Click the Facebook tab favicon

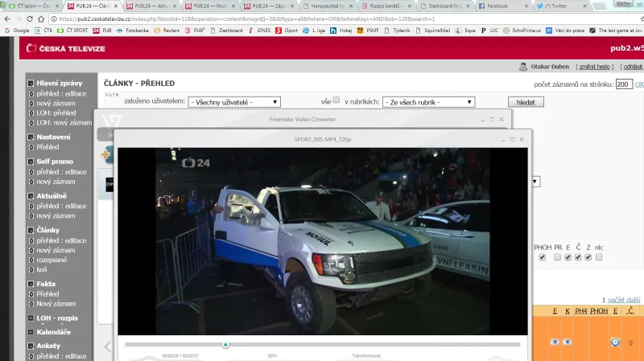481,6
